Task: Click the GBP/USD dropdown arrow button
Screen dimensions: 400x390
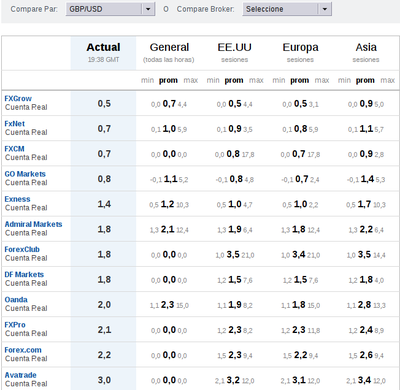Action: pos(148,9)
